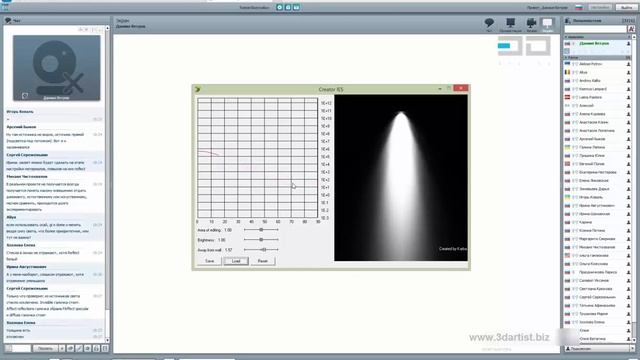Viewport: 640px width, 360px height.
Task: Click the Away from wall slider
Action: point(261,249)
